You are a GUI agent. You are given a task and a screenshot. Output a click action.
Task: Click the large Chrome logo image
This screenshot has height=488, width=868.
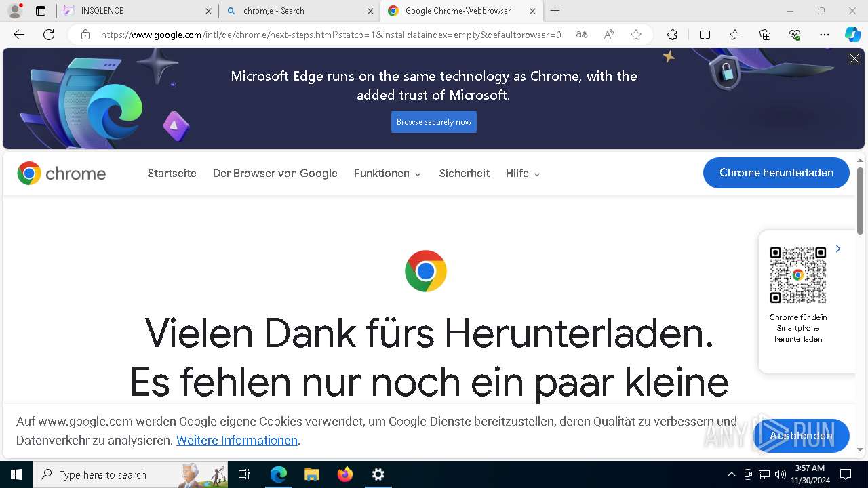[x=426, y=271]
